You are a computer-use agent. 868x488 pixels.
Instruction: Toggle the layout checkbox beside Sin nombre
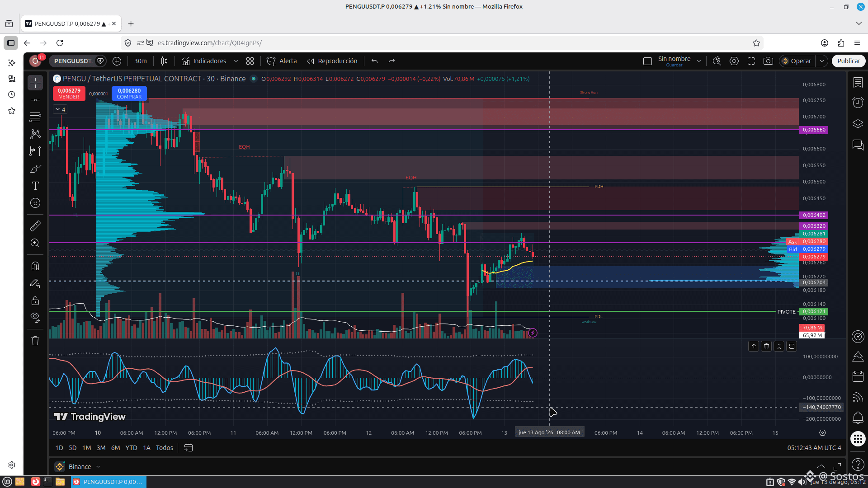647,61
